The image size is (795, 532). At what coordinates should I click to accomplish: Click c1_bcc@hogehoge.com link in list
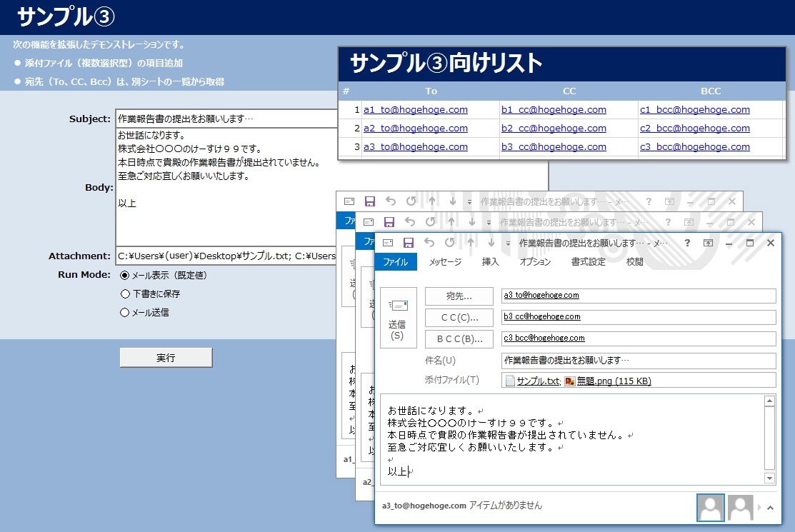coord(694,109)
